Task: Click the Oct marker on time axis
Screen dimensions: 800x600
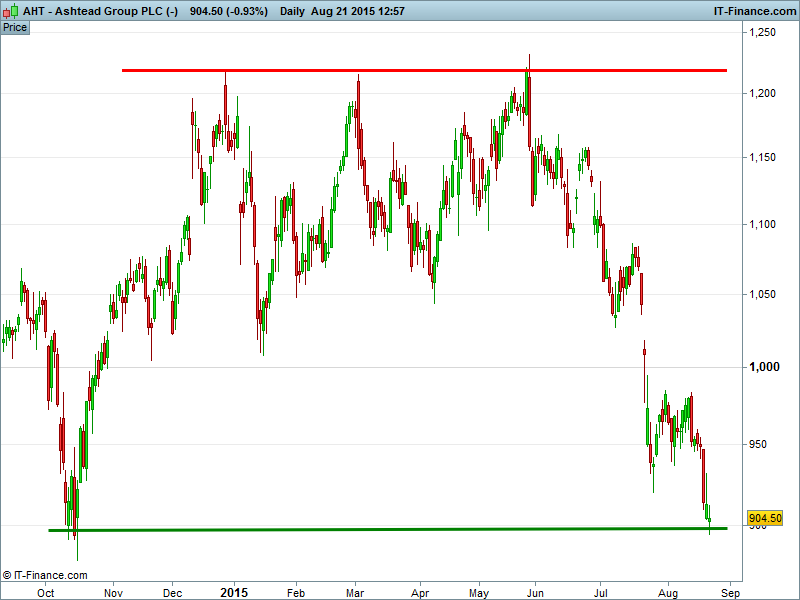Action: click(x=46, y=591)
